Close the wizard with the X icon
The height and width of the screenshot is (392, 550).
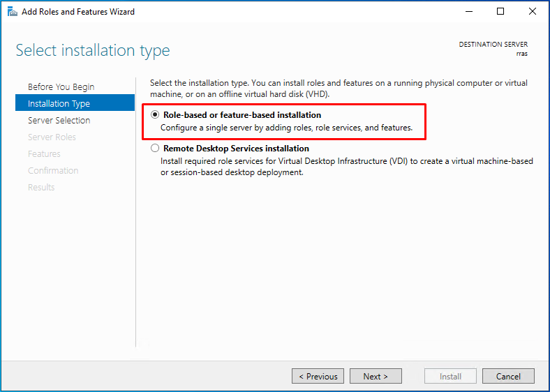pyautogui.click(x=533, y=12)
